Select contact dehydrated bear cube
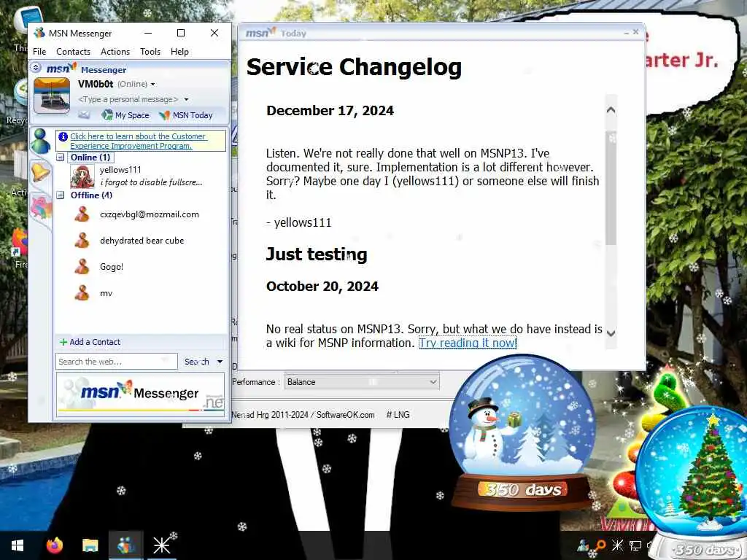Viewport: 747px width, 560px height. click(x=142, y=241)
